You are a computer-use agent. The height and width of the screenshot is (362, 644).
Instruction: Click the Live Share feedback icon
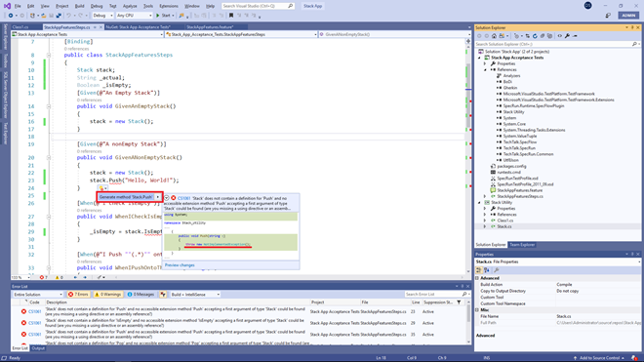608,16
